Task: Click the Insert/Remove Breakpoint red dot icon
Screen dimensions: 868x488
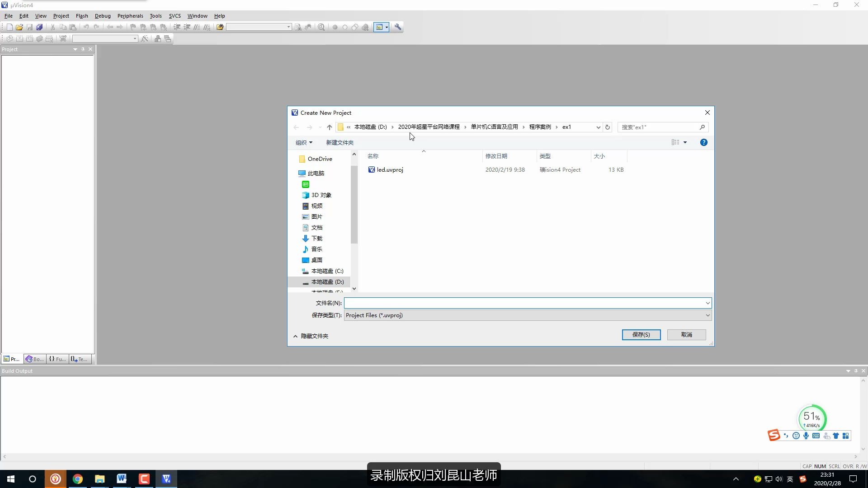Action: [x=335, y=27]
